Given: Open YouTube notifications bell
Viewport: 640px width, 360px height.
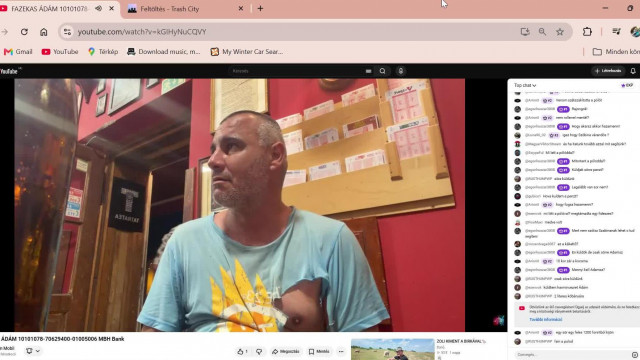Looking at the screenshot, I should click(x=633, y=71).
